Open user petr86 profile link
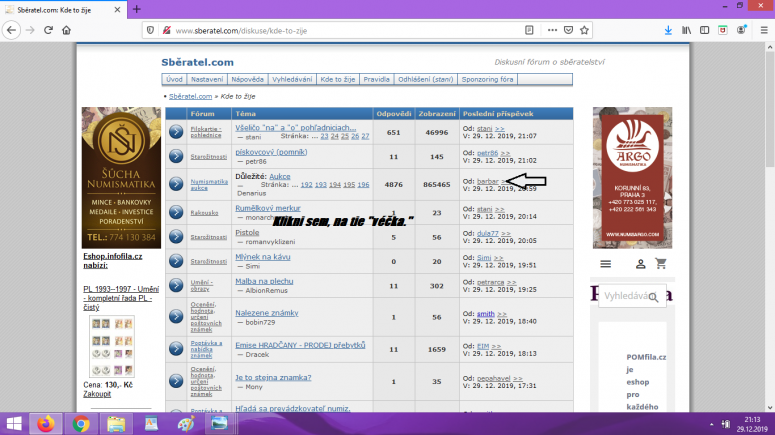This screenshot has height=435, width=775. (x=487, y=153)
